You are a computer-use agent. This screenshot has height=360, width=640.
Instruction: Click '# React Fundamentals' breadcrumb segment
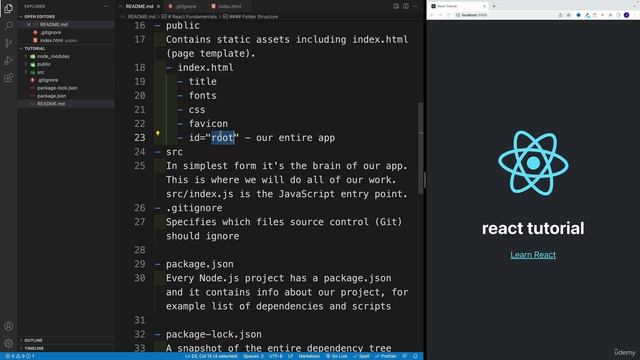[192, 17]
